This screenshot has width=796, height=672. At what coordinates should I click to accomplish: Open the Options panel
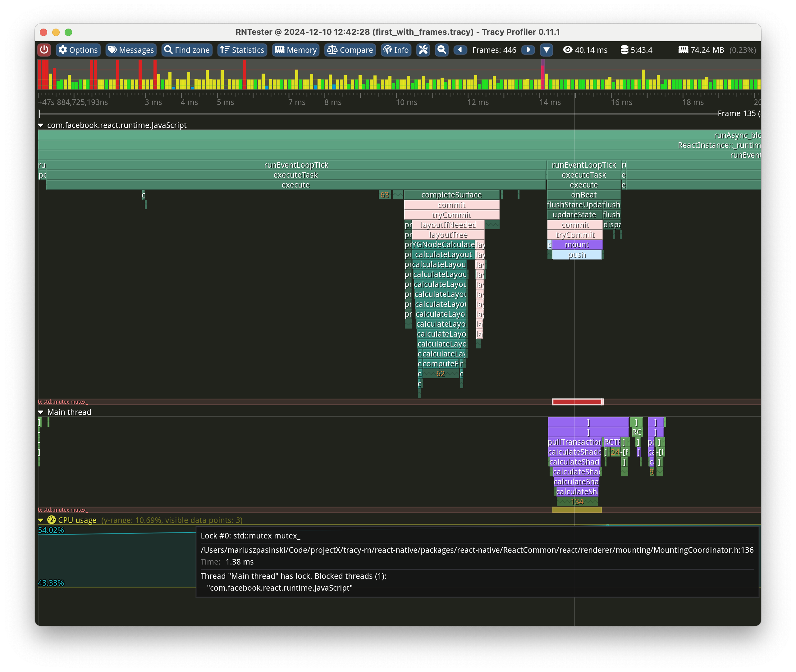pyautogui.click(x=78, y=50)
